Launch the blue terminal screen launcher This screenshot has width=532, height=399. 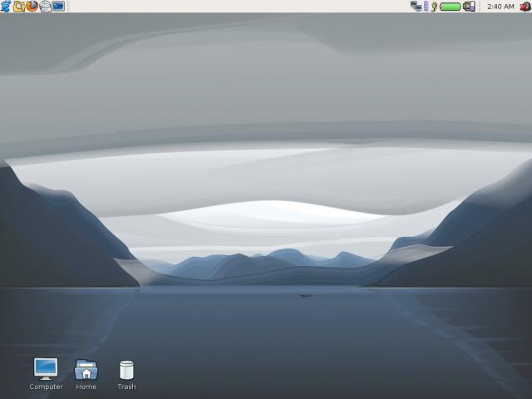click(58, 6)
